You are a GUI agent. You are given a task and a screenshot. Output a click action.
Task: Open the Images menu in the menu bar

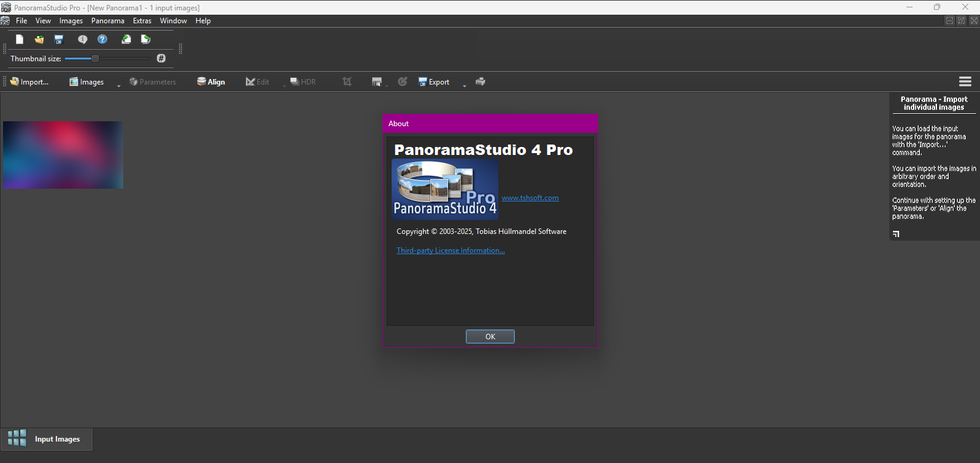pos(71,21)
